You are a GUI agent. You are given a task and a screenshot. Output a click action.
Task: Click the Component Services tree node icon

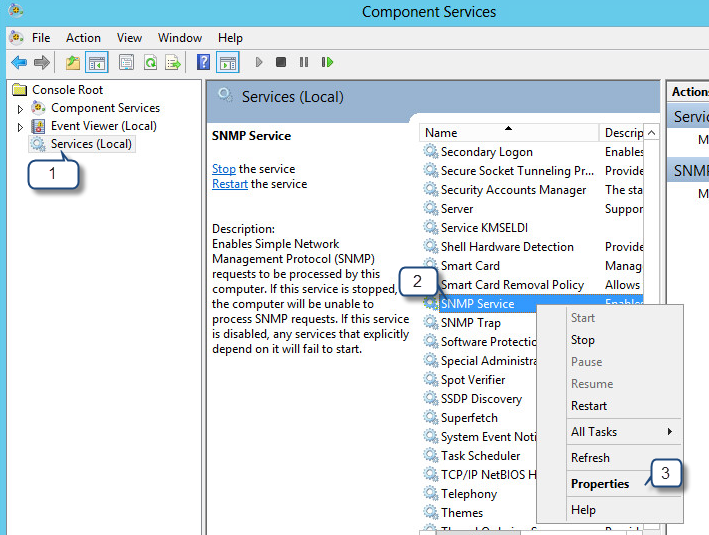pyautogui.click(x=38, y=108)
